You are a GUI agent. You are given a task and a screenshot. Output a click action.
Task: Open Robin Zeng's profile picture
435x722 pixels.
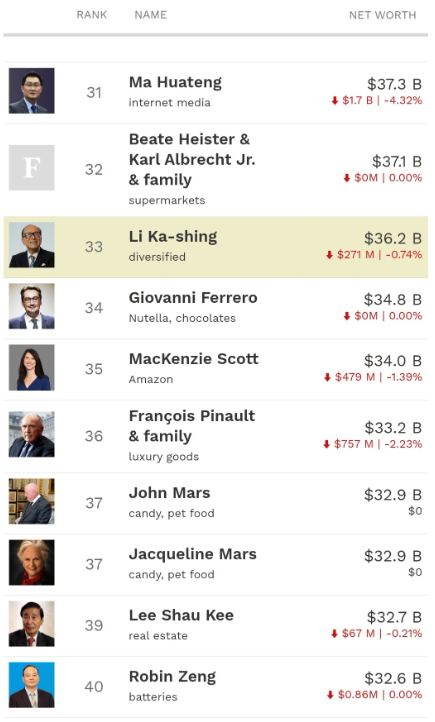click(31, 685)
